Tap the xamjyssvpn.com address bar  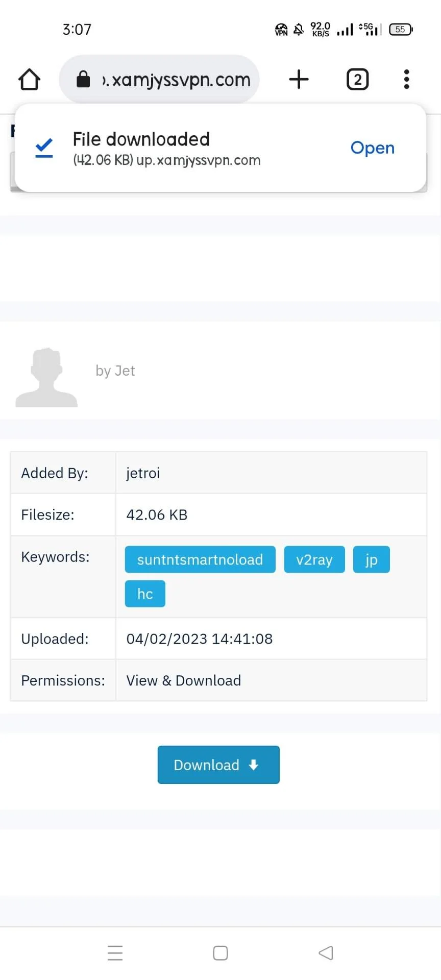coord(159,80)
